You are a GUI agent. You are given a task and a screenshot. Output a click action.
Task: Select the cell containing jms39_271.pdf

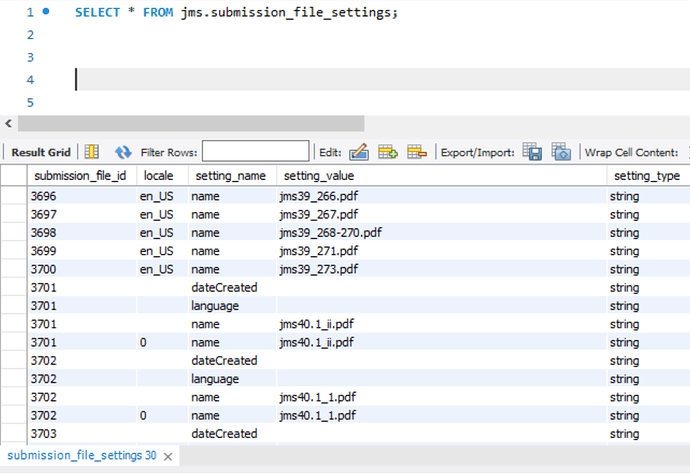click(x=441, y=251)
